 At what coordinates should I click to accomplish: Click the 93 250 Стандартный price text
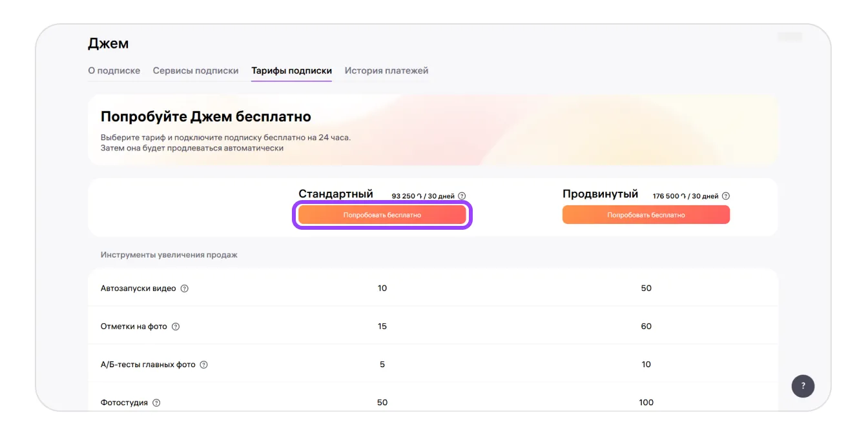pyautogui.click(x=422, y=196)
